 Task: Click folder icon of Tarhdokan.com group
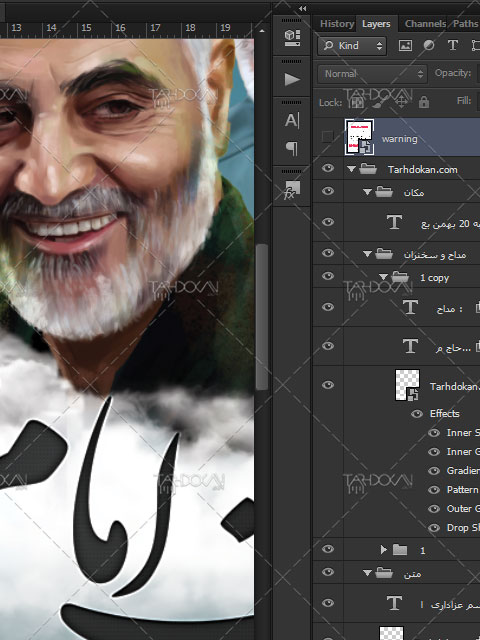click(x=368, y=169)
